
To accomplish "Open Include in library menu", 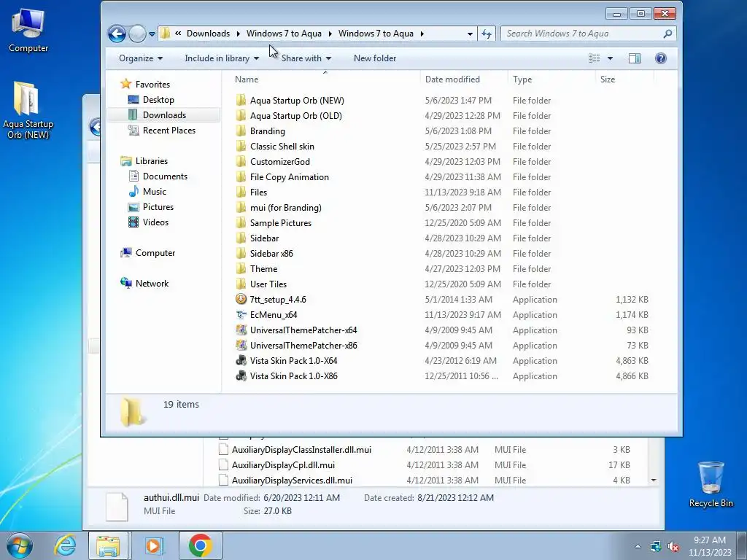I will tap(222, 58).
